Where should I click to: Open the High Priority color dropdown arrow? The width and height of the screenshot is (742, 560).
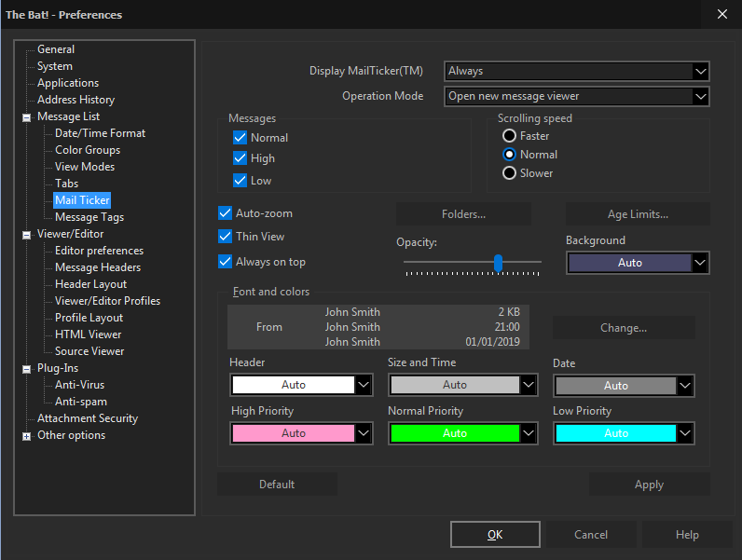click(x=363, y=432)
